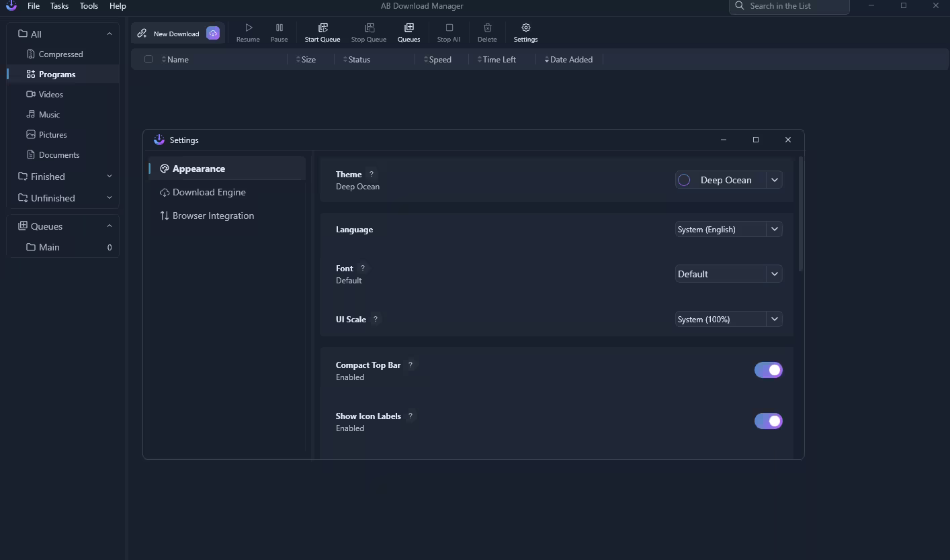Image resolution: width=950 pixels, height=560 pixels.
Task: Select the Pictures category
Action: (x=63, y=135)
